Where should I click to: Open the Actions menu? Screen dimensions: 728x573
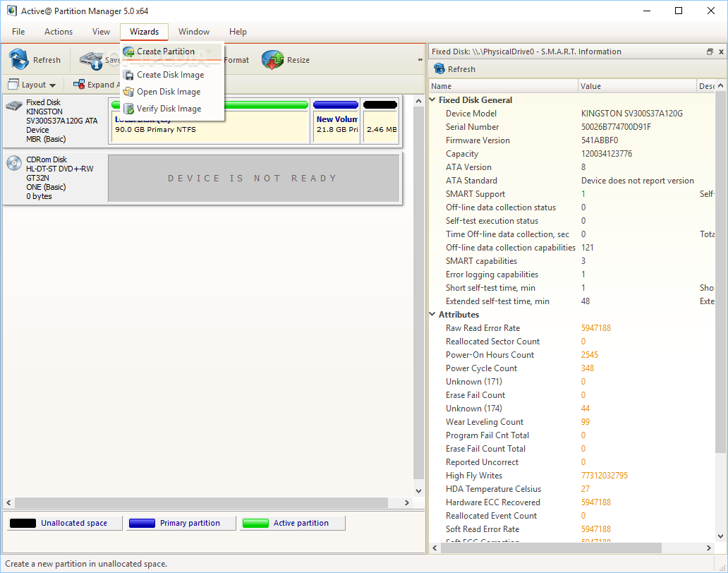coord(59,32)
